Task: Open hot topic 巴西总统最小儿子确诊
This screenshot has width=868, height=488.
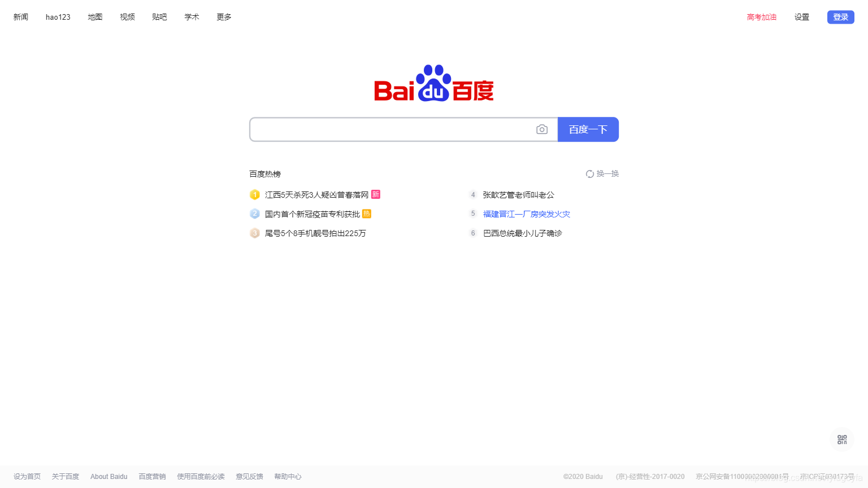Action: click(x=523, y=233)
